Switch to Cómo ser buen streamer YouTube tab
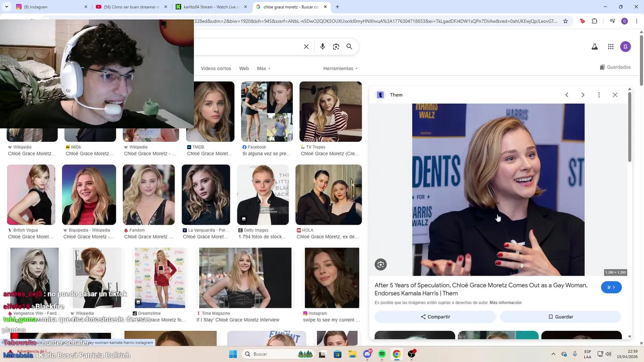644x362 pixels. click(x=130, y=7)
